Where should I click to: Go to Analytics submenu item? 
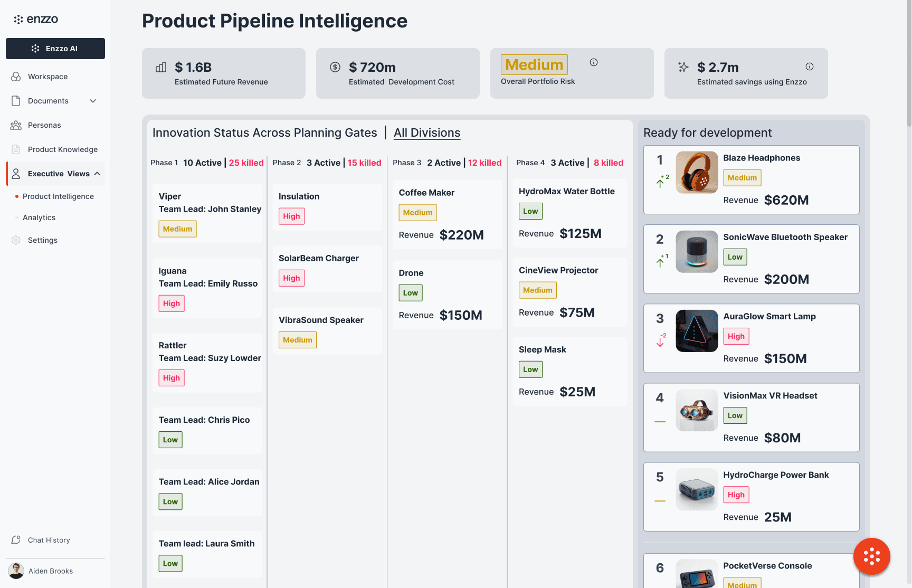[39, 217]
